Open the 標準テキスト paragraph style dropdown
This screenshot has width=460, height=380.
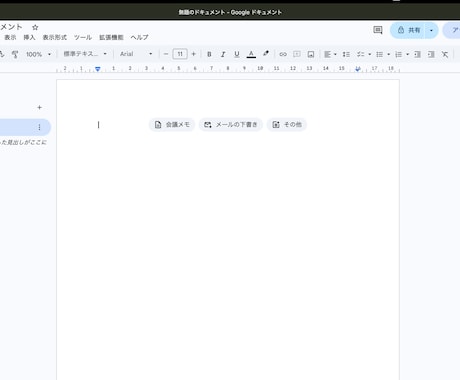tap(85, 54)
